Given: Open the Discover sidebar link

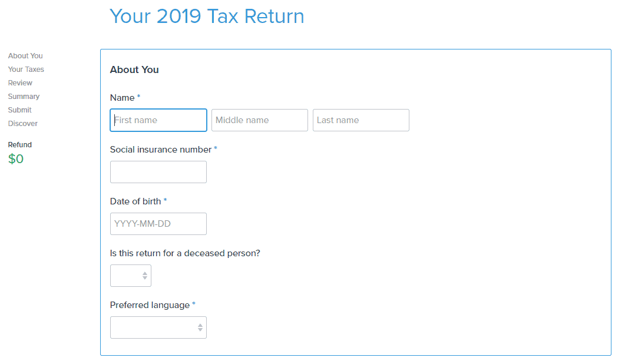Looking at the screenshot, I should pyautogui.click(x=23, y=124).
